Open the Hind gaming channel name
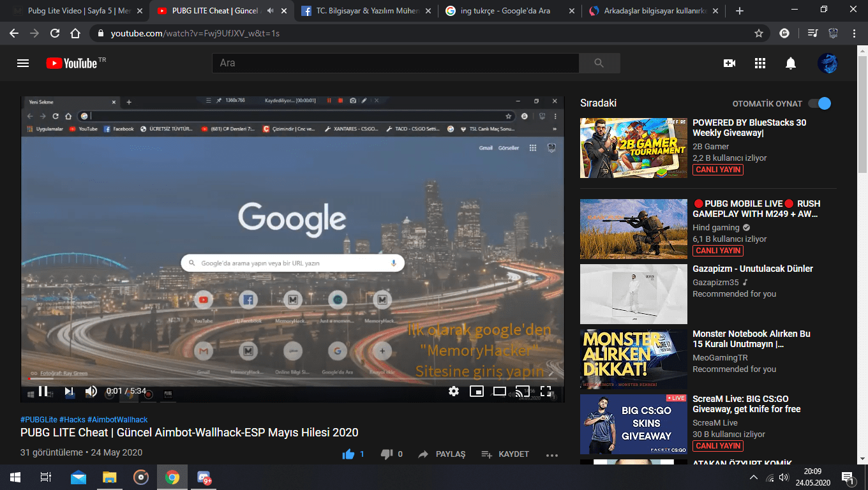This screenshot has width=868, height=490. 716,227
